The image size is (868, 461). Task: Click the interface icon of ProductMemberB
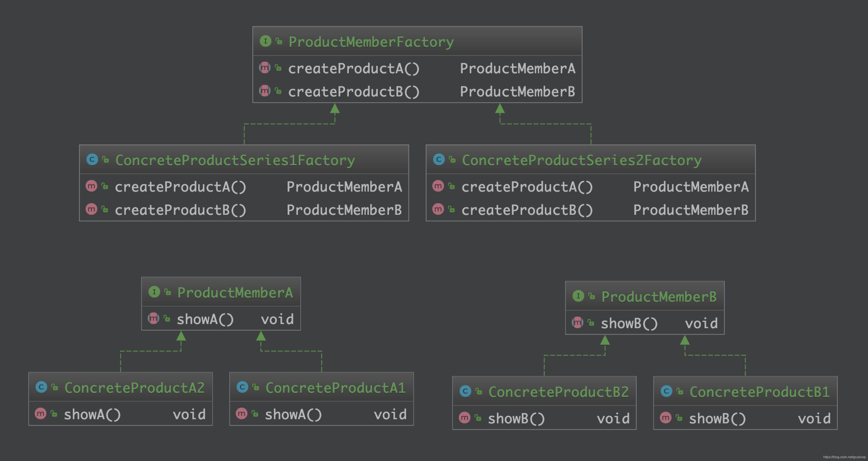point(578,296)
